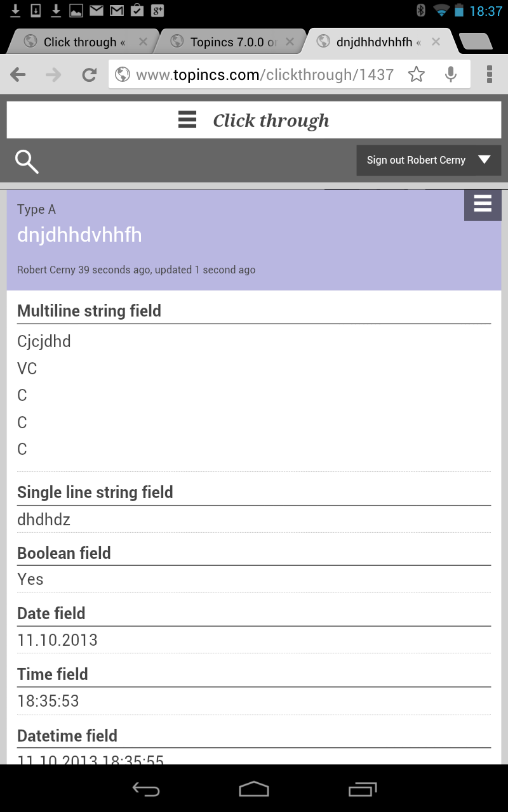Open Chrome's overflow menu (three dots)

pos(489,74)
